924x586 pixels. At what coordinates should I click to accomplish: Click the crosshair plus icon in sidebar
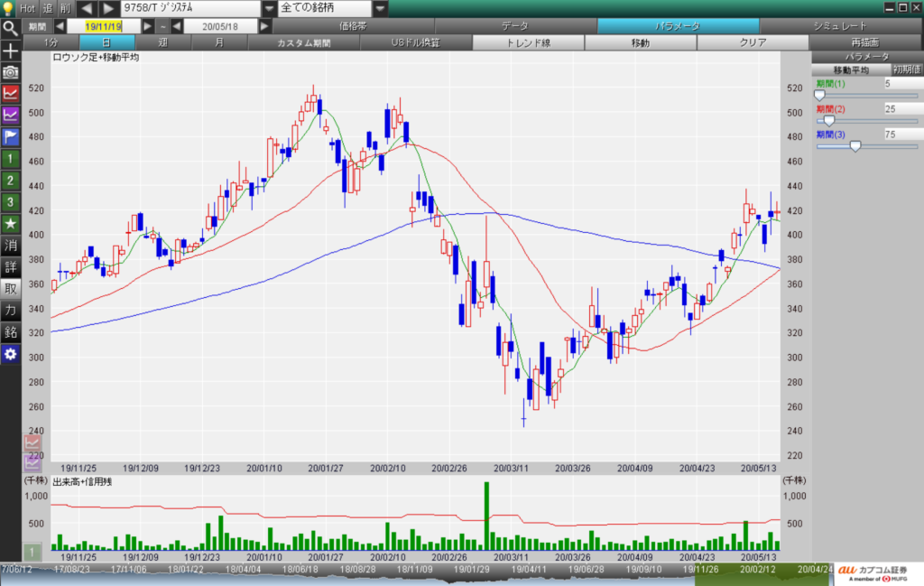(x=10, y=49)
